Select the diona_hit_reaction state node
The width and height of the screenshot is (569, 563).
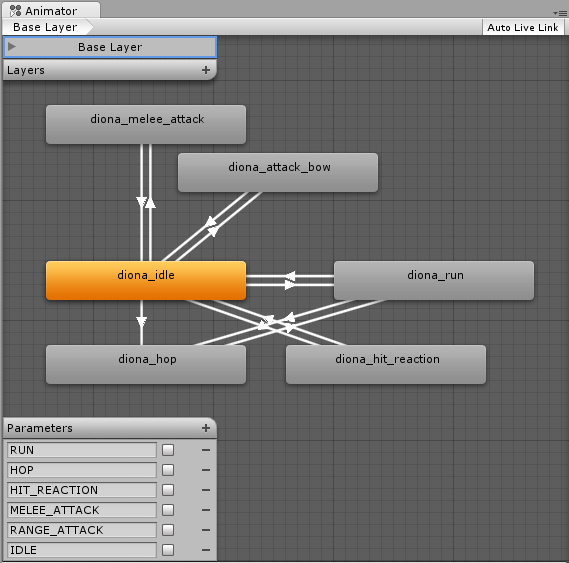tap(386, 364)
